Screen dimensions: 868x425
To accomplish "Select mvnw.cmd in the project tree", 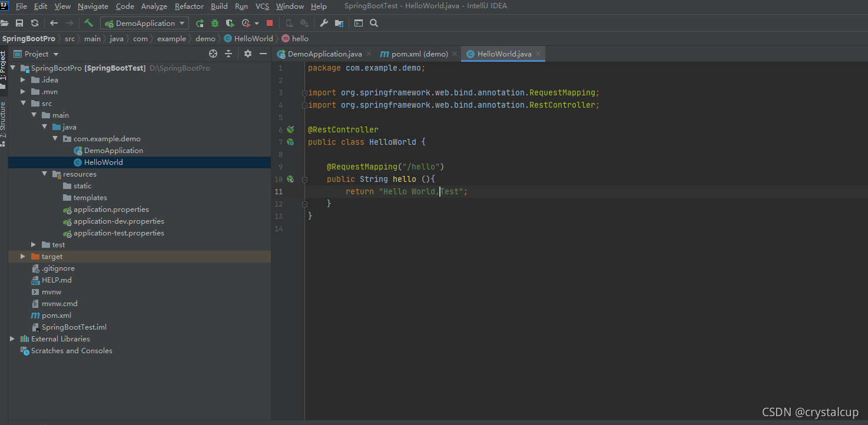I will point(59,303).
